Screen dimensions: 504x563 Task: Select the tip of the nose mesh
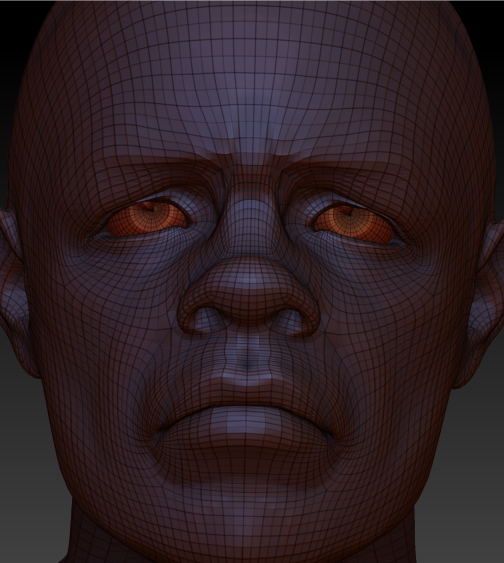248,284
